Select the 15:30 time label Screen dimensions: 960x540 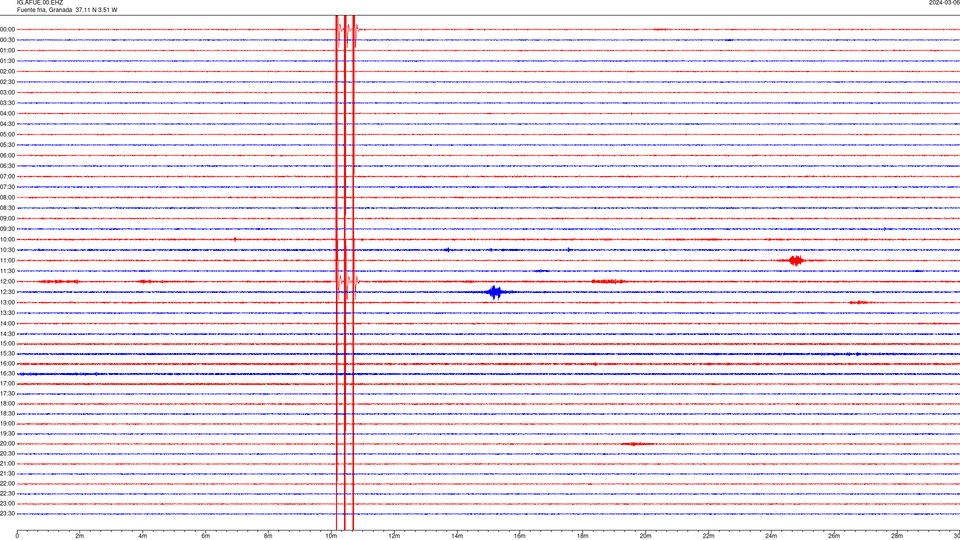[x=7, y=354]
